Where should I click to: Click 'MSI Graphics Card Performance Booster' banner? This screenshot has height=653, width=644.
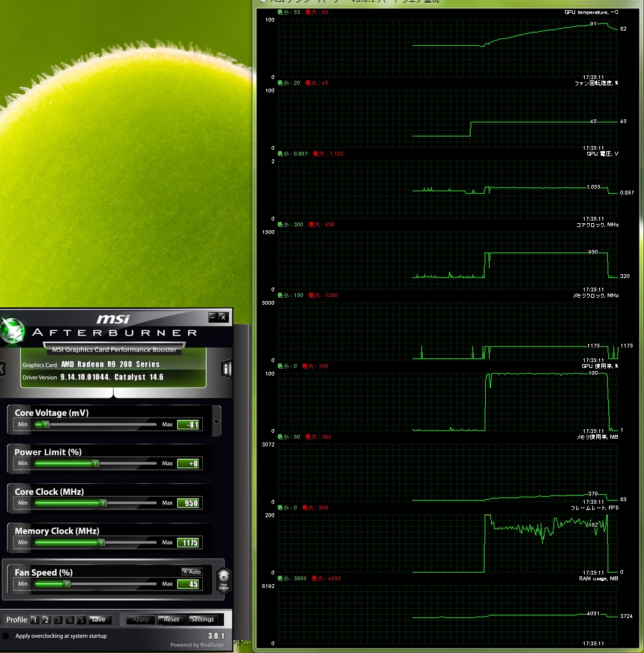coord(114,349)
